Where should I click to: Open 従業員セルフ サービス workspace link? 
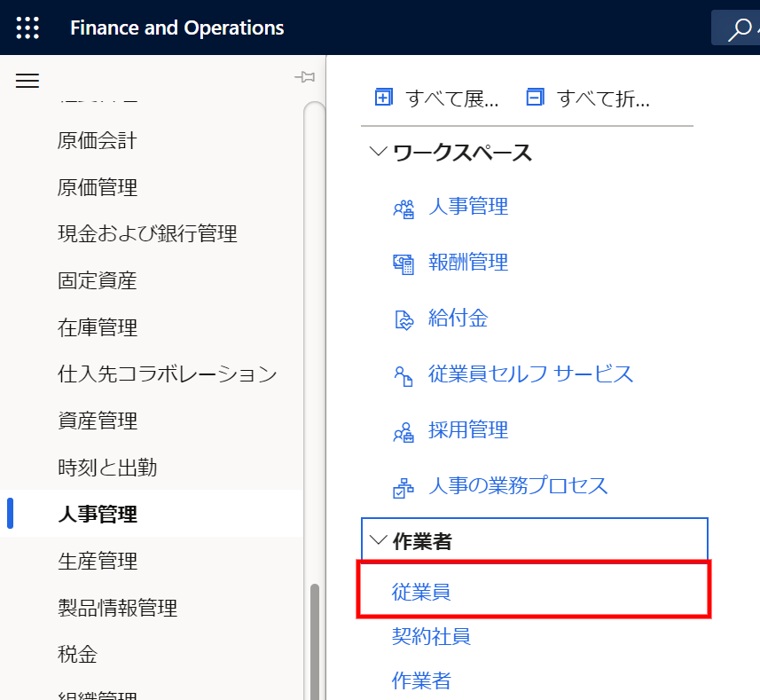[530, 374]
